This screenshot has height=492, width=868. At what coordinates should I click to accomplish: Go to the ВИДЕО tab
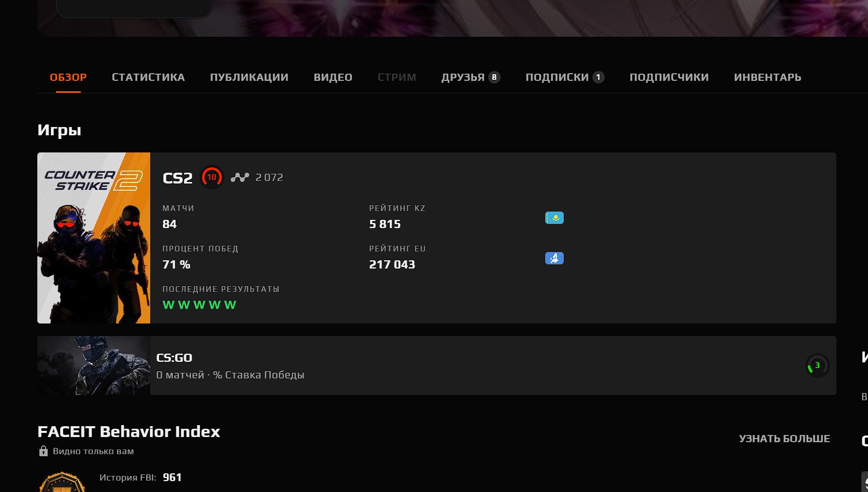tap(333, 77)
